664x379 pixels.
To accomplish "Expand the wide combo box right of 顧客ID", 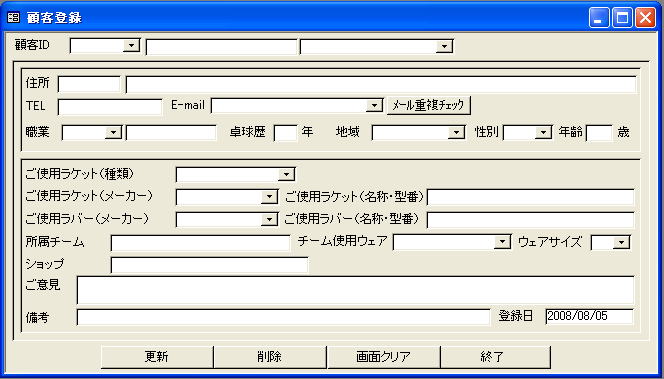I will coord(444,46).
